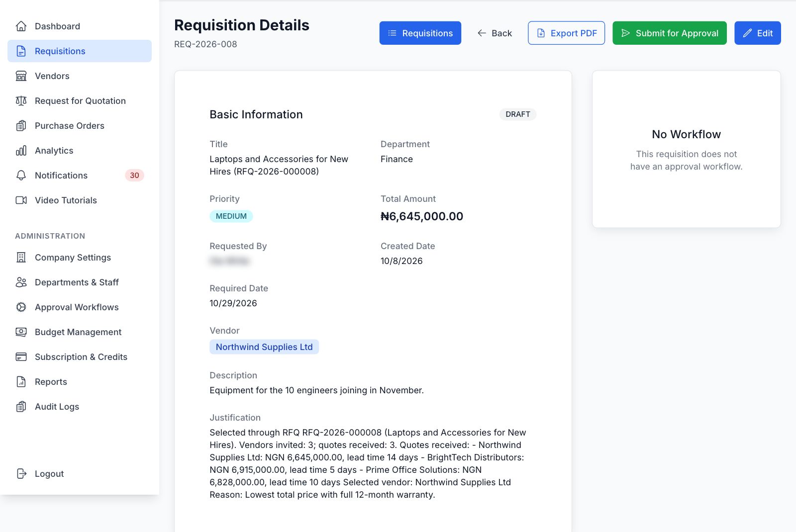Image resolution: width=796 pixels, height=532 pixels.
Task: Navigate to Audit Logs
Action: 80,407
